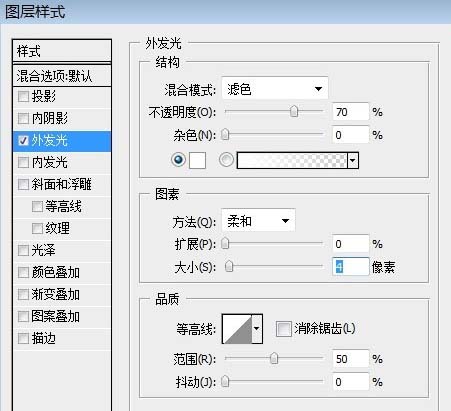
Task: Expand the contour picker dropdown arrow
Action: pyautogui.click(x=257, y=329)
